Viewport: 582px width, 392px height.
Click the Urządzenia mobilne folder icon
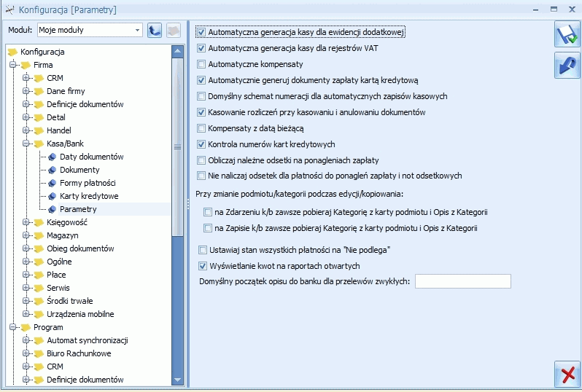point(39,315)
